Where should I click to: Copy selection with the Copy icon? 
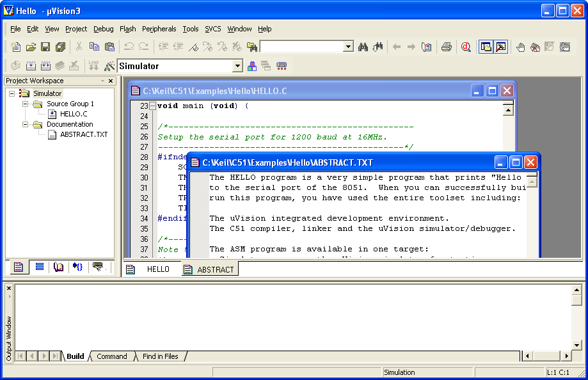(x=94, y=47)
